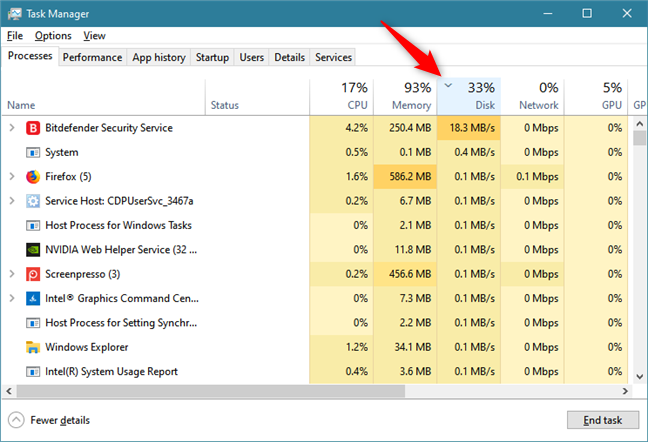Viewport: 648px width, 442px height.
Task: Click the horizontal scrollbar right arrow
Action: pyautogui.click(x=625, y=391)
